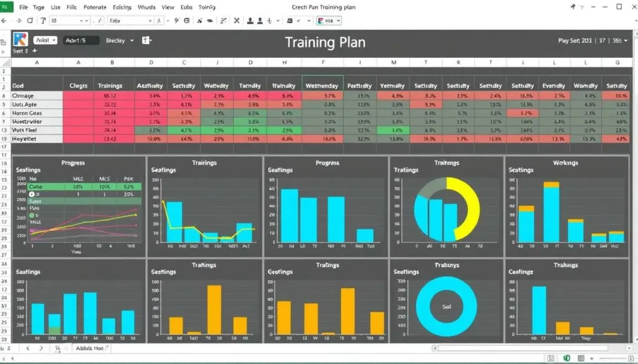Click the pin icon in the title bar
The image size is (638, 364).
[x=573, y=6]
